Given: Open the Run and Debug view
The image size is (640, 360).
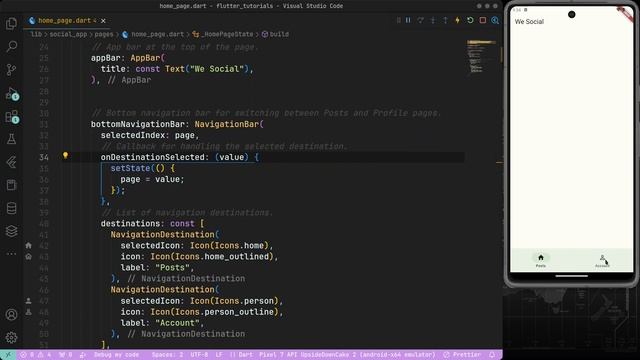Looking at the screenshot, I should click(x=11, y=93).
